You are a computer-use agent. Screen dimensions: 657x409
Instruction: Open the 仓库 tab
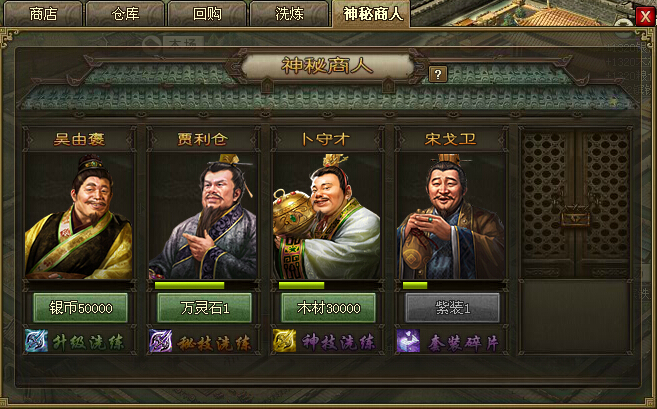[125, 14]
